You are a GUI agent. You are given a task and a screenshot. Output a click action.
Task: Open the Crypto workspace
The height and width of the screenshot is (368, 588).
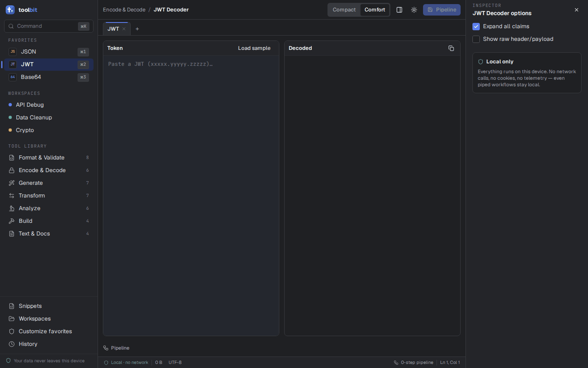coord(49,130)
